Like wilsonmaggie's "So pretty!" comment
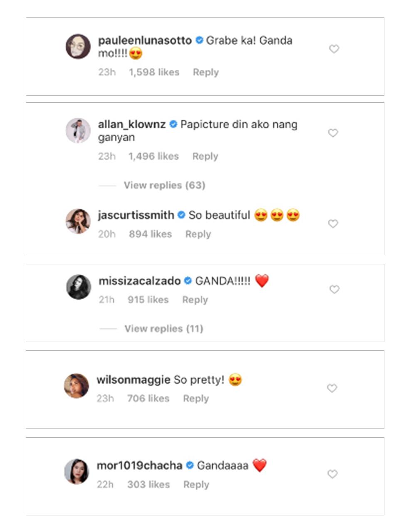 coord(332,388)
